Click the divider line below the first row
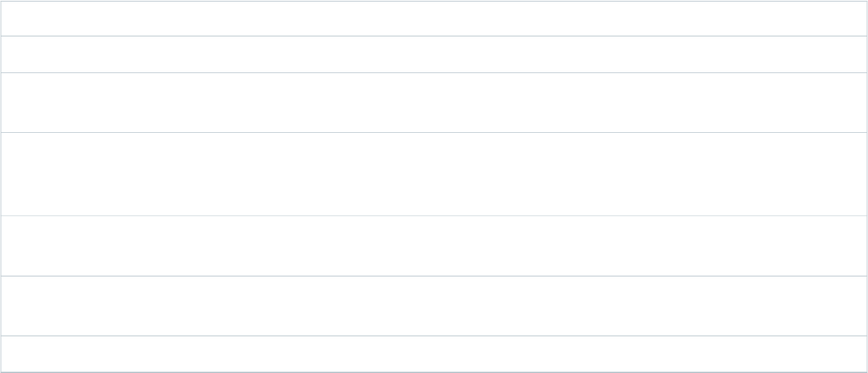Screen dimensions: 868x373 (x=434, y=36)
